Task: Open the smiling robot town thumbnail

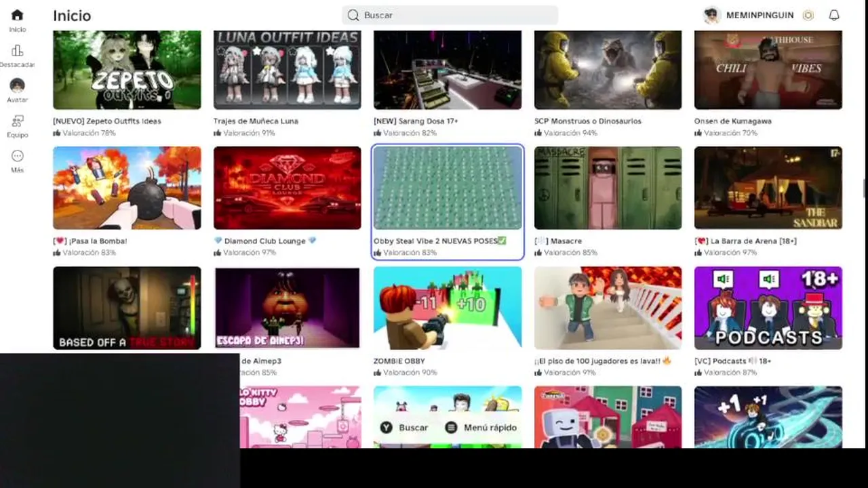Action: (x=608, y=417)
